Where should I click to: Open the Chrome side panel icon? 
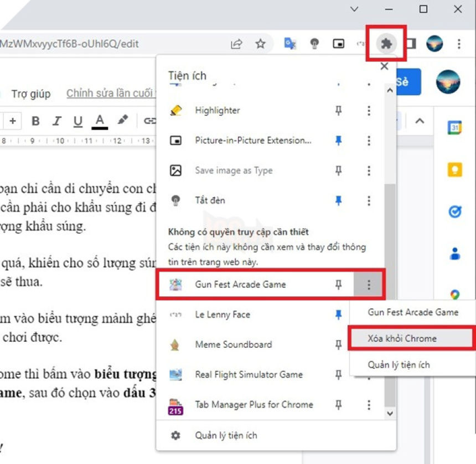(411, 44)
